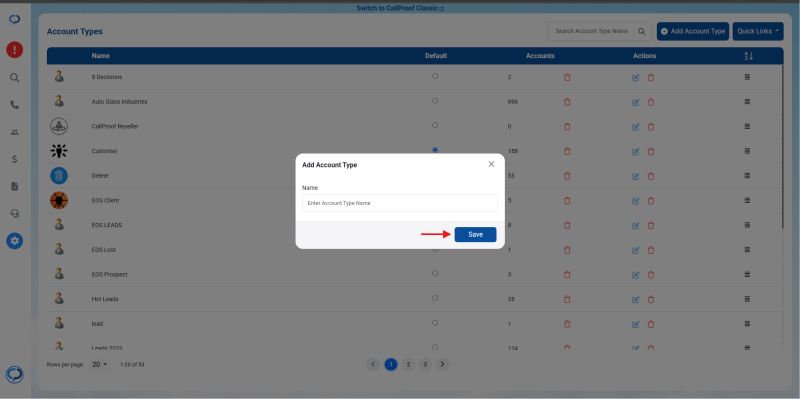Click Add Account Type button
800x399 pixels.
692,31
